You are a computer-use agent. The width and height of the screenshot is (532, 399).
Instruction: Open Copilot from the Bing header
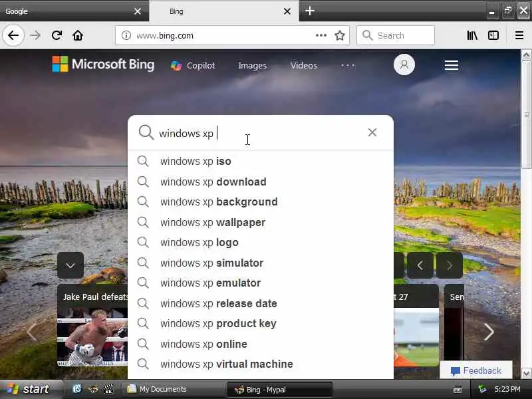pos(192,65)
